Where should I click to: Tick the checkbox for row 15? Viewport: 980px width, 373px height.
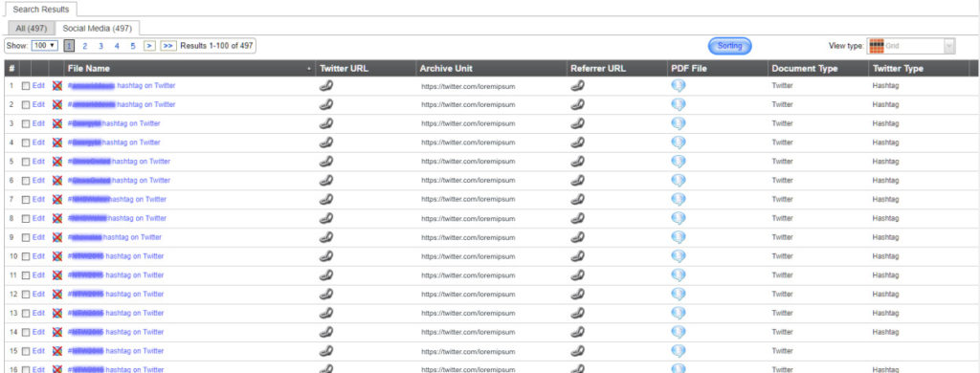tap(26, 351)
